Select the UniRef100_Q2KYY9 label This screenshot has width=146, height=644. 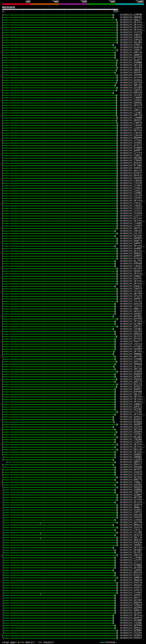click(x=131, y=361)
